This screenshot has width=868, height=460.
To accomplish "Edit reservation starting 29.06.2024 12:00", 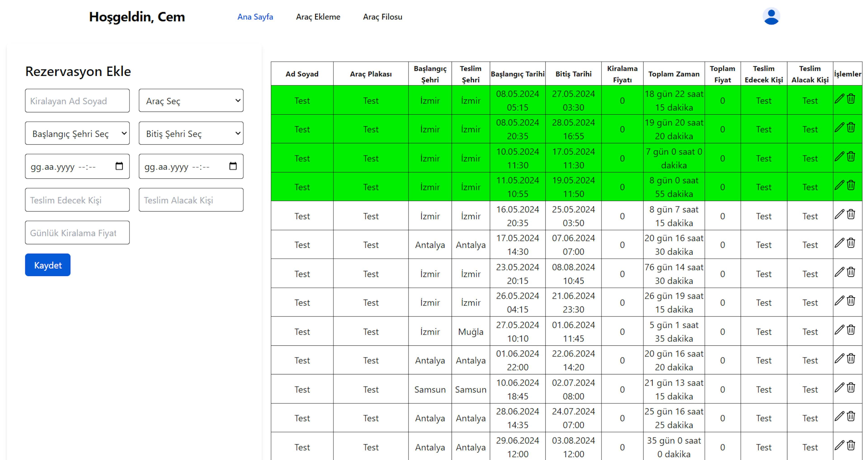I will (839, 445).
